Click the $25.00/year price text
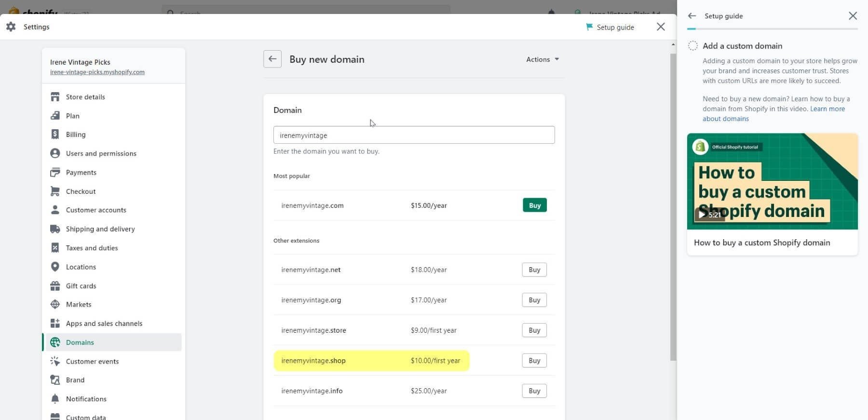The image size is (868, 420). coord(429,391)
